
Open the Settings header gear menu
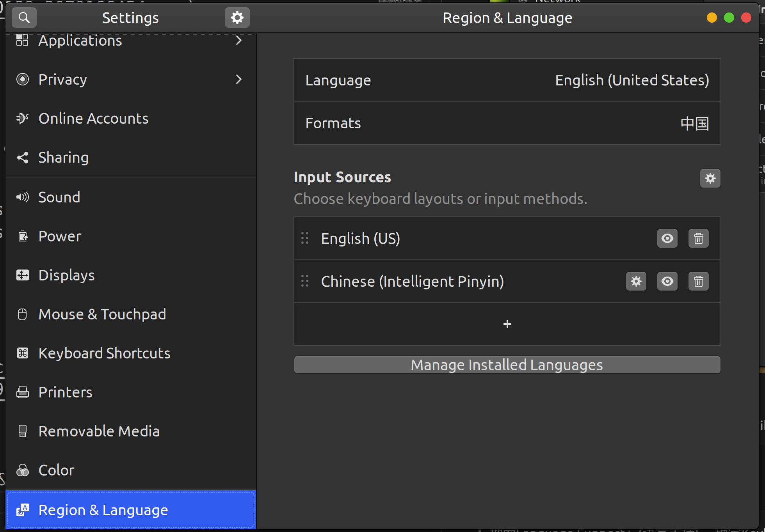237,18
